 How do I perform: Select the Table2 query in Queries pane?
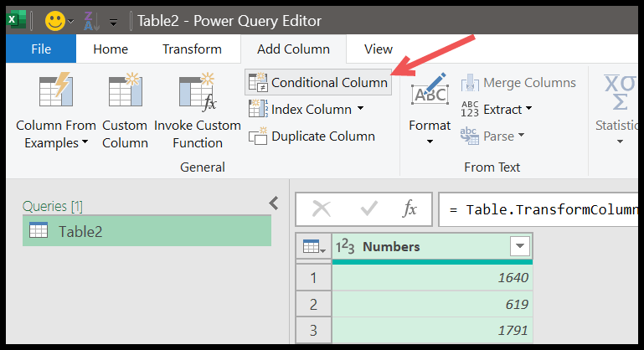(147, 231)
